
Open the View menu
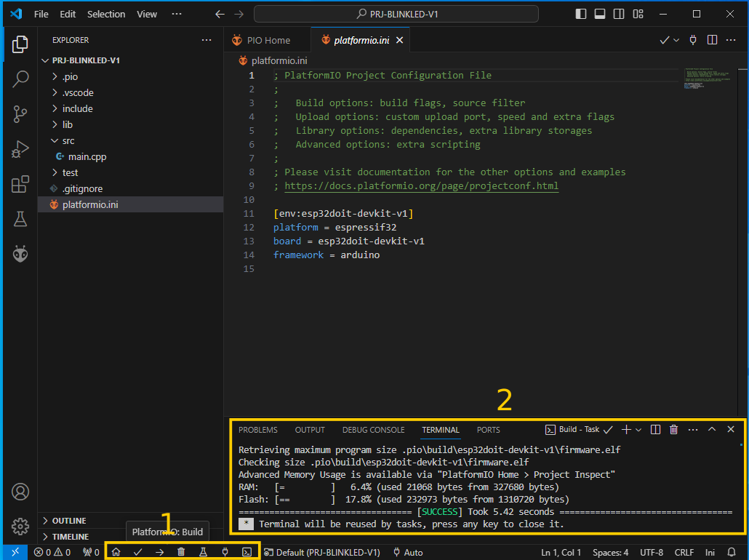pos(147,14)
